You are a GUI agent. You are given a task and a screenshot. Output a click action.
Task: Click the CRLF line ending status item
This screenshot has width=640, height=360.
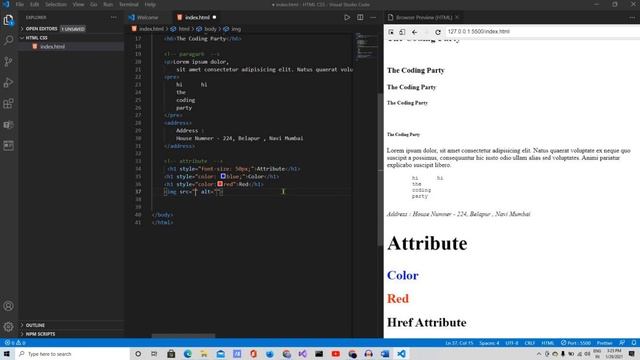[x=529, y=343]
